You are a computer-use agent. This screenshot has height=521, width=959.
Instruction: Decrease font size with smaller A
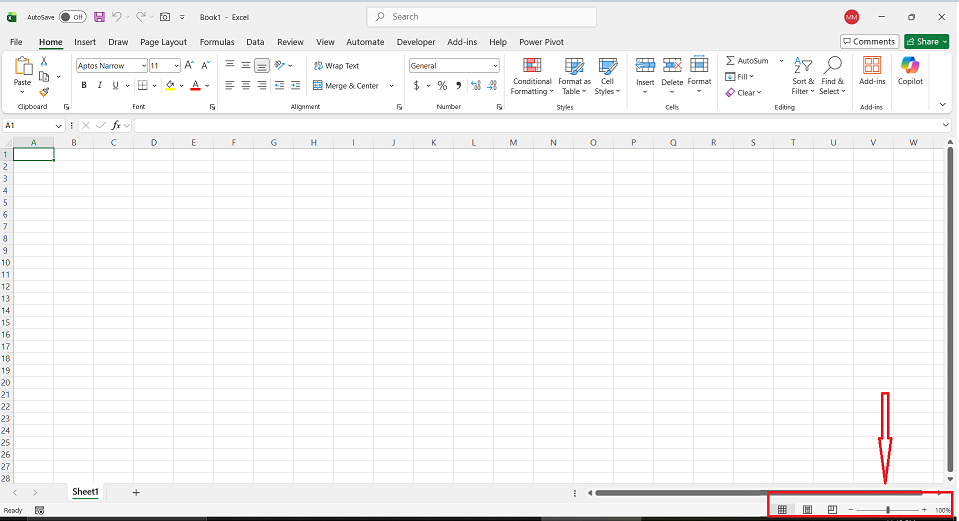pyautogui.click(x=206, y=65)
